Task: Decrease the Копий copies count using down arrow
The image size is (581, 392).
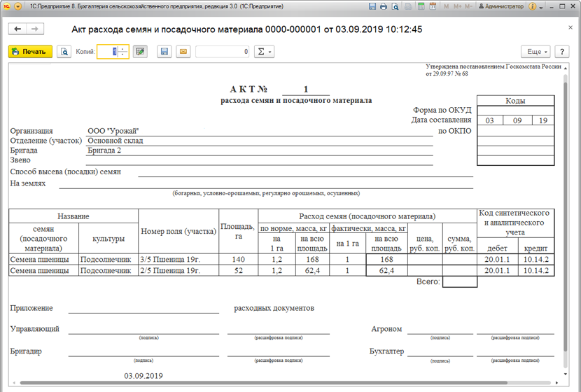Action: [x=124, y=55]
